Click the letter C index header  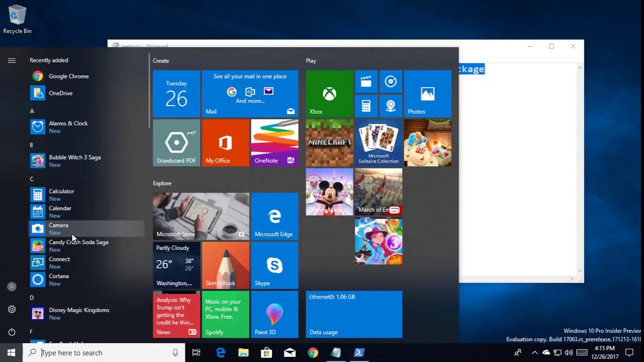tap(32, 179)
